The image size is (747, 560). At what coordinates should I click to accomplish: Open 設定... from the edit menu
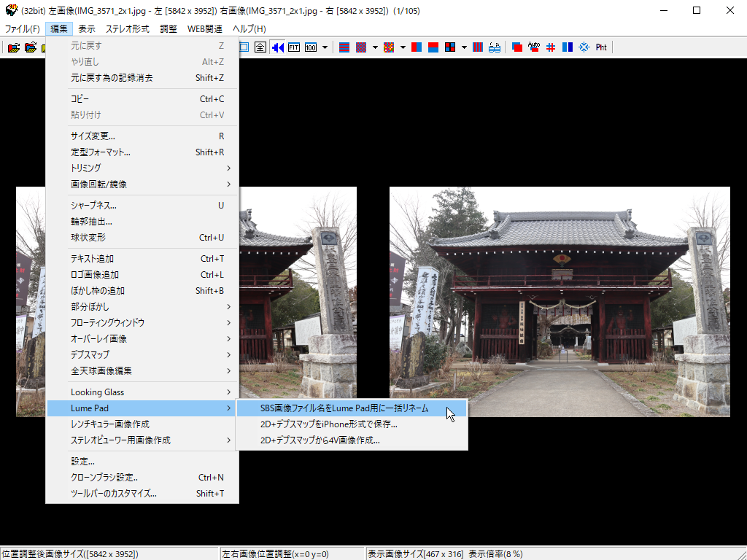click(x=142, y=462)
